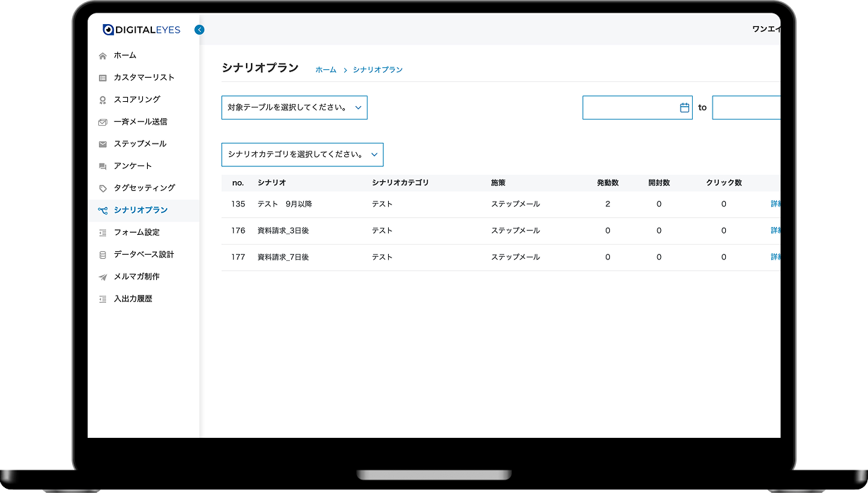The height and width of the screenshot is (493, 868).
Task: Navigate to ホーム via the breadcrumb link
Action: (324, 69)
